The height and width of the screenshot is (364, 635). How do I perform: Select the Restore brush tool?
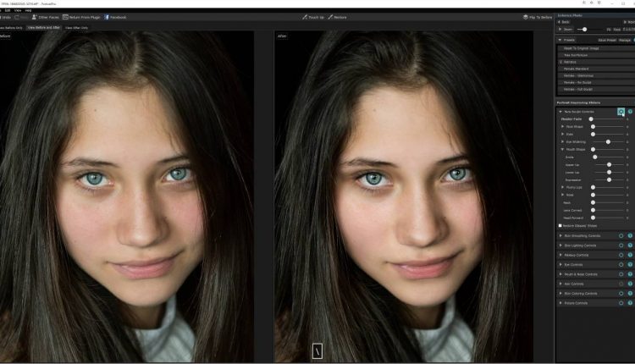(337, 18)
